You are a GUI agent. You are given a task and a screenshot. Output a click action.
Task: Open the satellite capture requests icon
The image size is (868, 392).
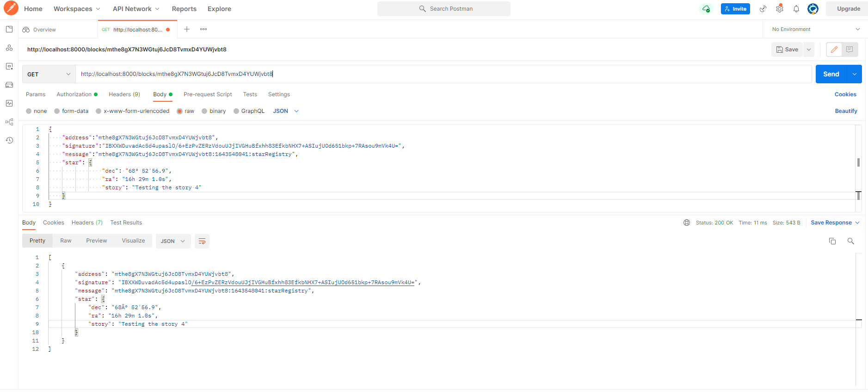(763, 9)
